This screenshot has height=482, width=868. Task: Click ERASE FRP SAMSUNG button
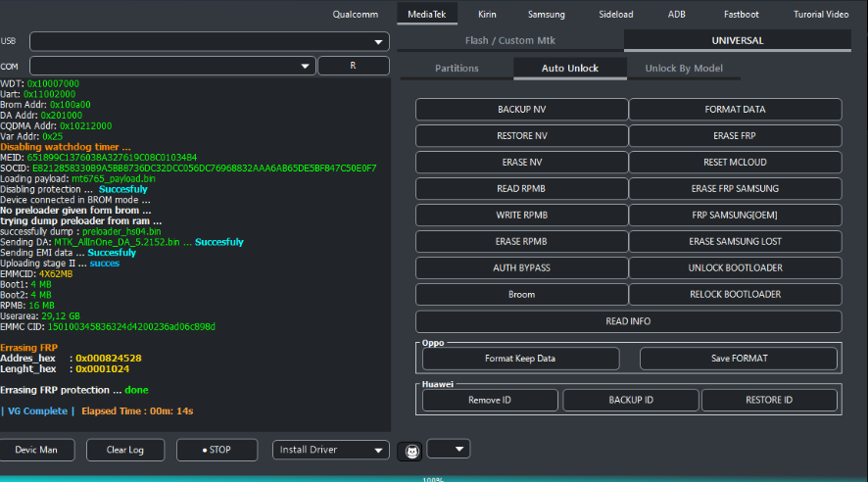pos(735,189)
